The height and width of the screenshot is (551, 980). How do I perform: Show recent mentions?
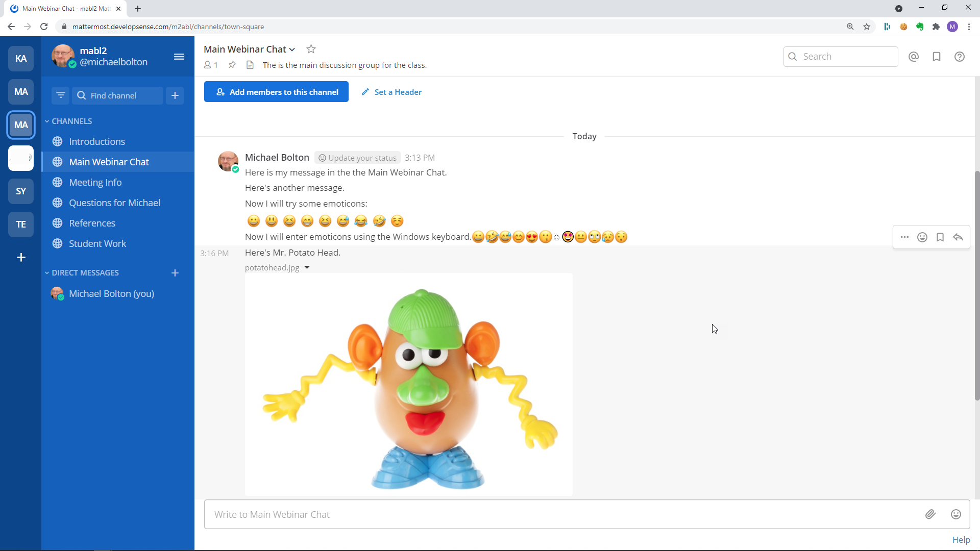click(x=914, y=57)
